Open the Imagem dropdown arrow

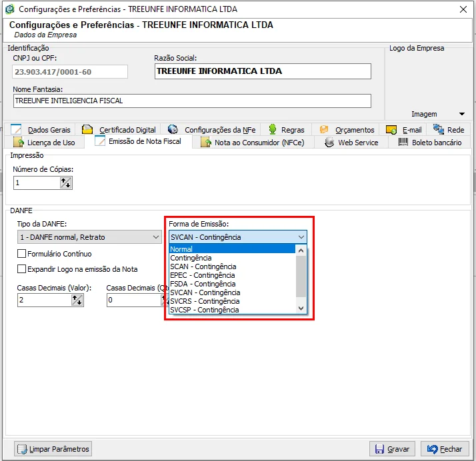(462, 114)
